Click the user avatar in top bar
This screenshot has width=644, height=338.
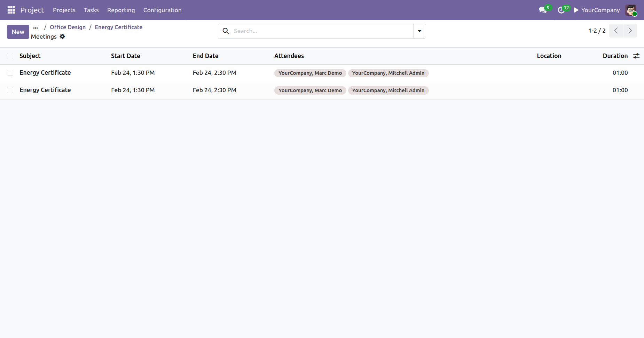point(631,10)
